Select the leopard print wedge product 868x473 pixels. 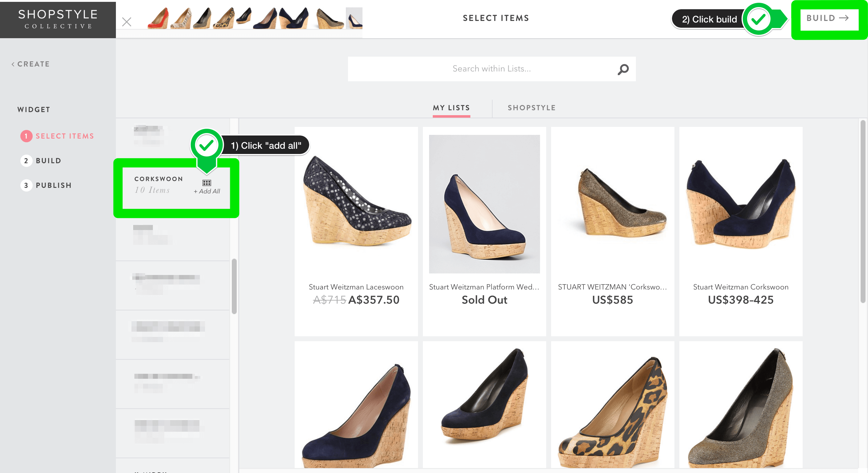[x=612, y=405]
